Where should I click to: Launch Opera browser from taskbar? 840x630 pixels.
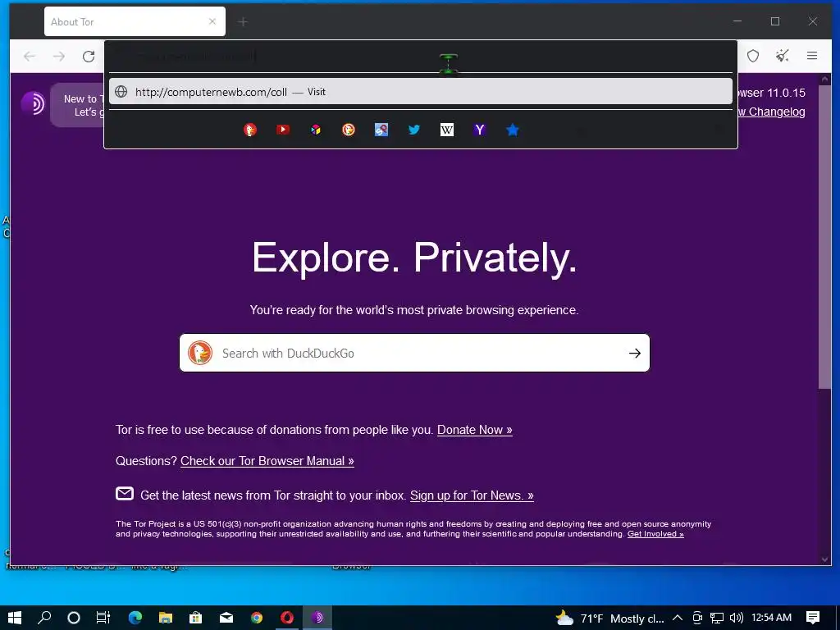(287, 618)
